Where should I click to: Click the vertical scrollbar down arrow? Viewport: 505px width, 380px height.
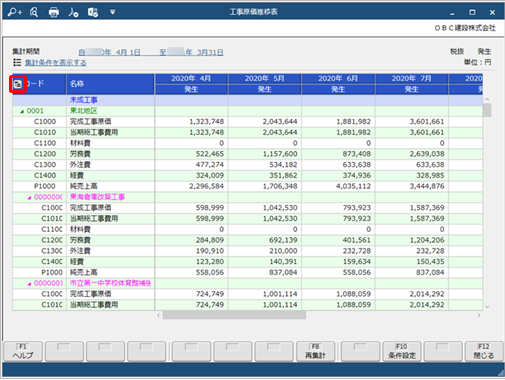coord(487,307)
